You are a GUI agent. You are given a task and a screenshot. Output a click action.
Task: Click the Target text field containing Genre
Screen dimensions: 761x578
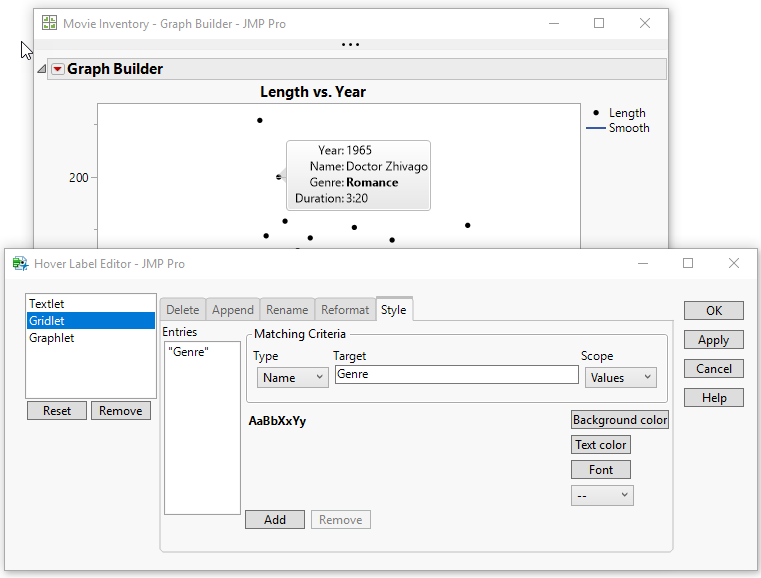[456, 375]
